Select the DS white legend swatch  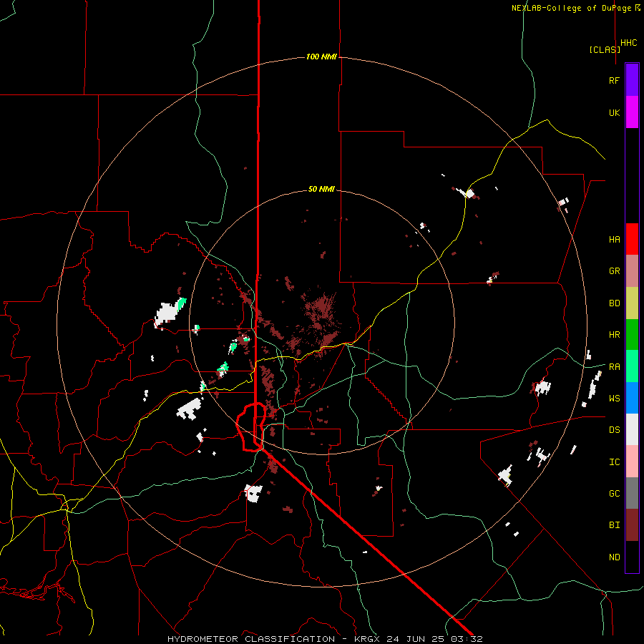click(632, 429)
